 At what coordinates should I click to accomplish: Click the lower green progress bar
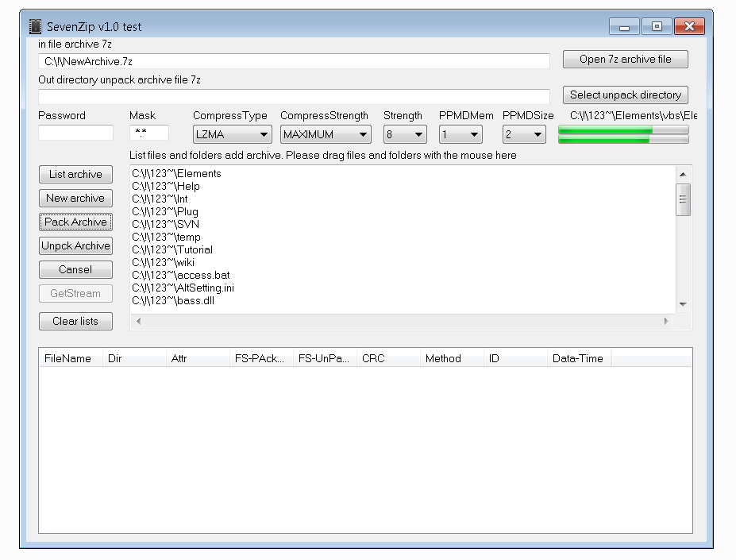(x=623, y=139)
